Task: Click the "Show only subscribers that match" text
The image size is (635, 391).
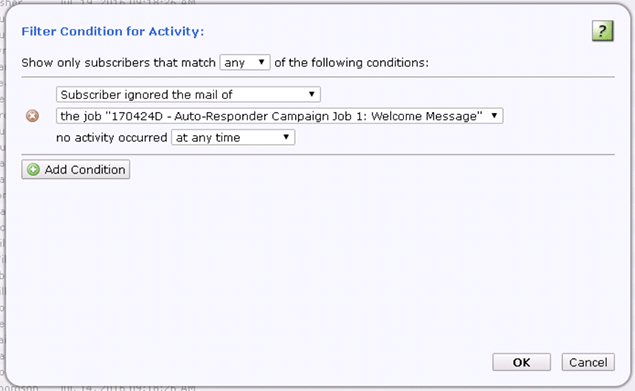Action: pos(118,63)
